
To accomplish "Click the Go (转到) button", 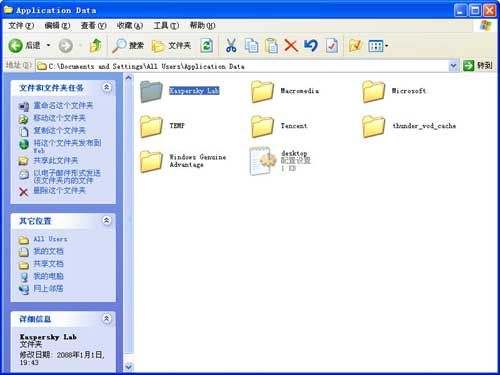I will (x=478, y=66).
